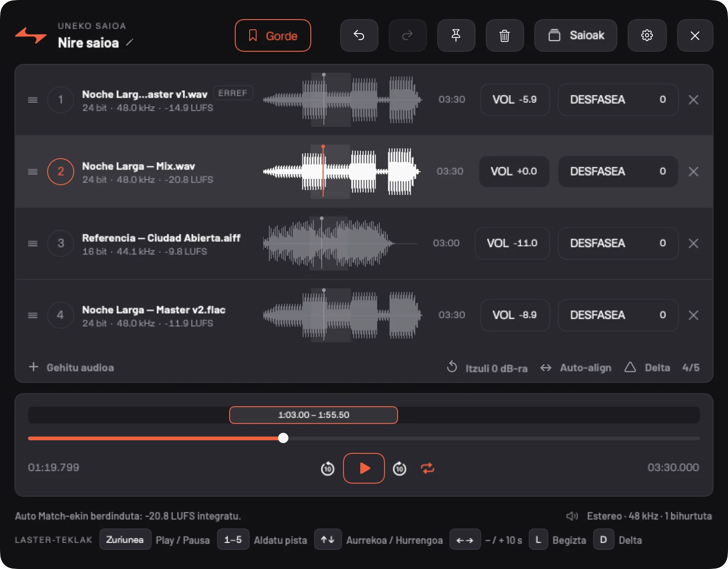The width and height of the screenshot is (728, 569).
Task: Click loop region 1:03.00 – 1:55.50
Action: 314,415
